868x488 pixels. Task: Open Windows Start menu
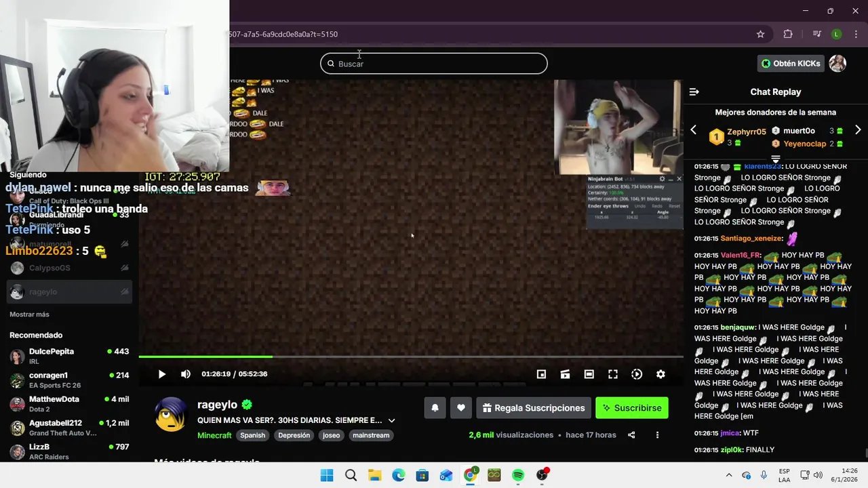(x=327, y=475)
